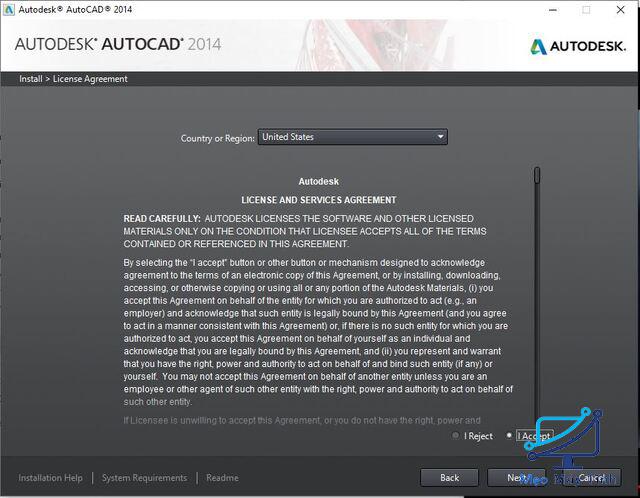640x498 pixels.
Task: Click the Back button
Action: point(449,478)
